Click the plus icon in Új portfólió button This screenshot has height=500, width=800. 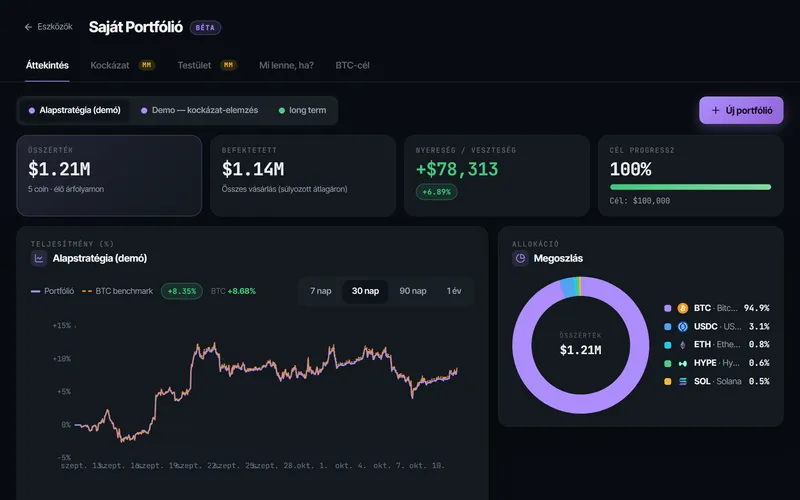click(x=715, y=110)
